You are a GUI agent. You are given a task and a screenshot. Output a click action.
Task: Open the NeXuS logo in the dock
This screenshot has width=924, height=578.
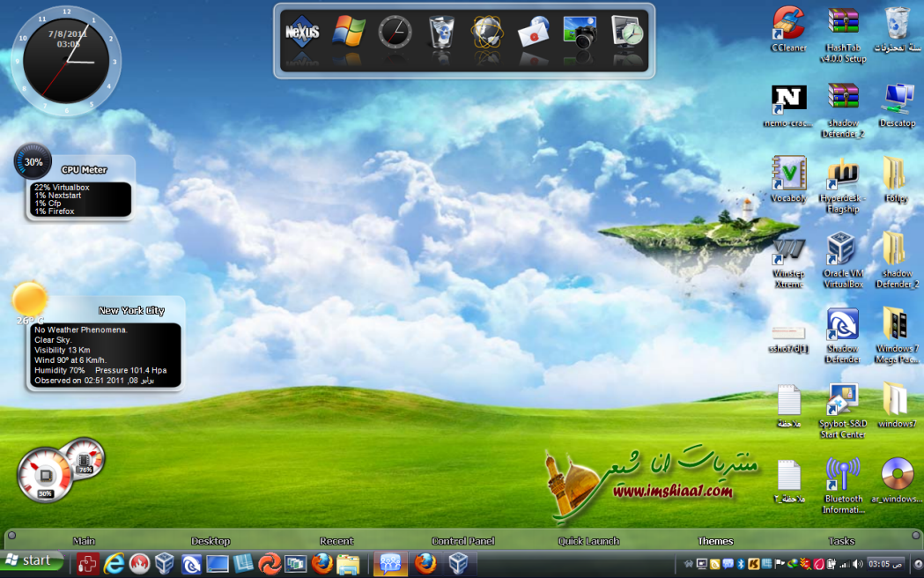pos(302,32)
